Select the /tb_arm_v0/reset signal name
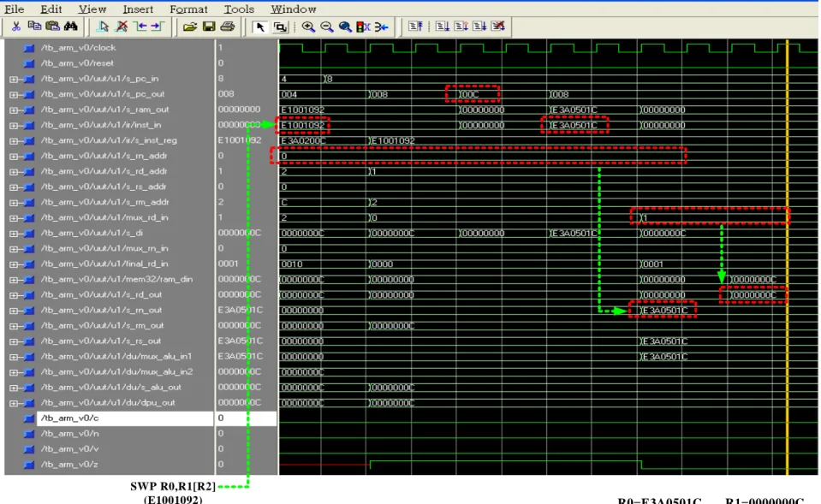 pos(77,63)
